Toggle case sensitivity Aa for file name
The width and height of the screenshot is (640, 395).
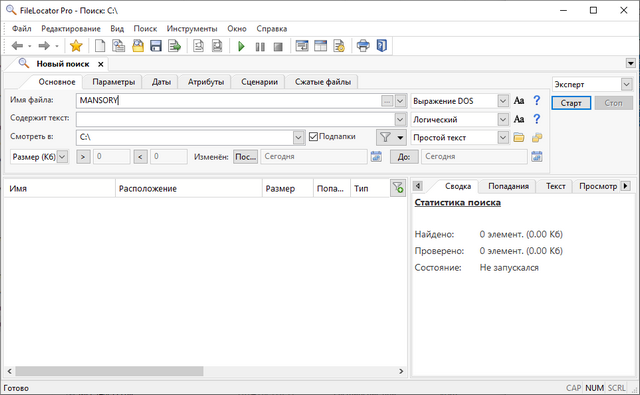coord(519,100)
